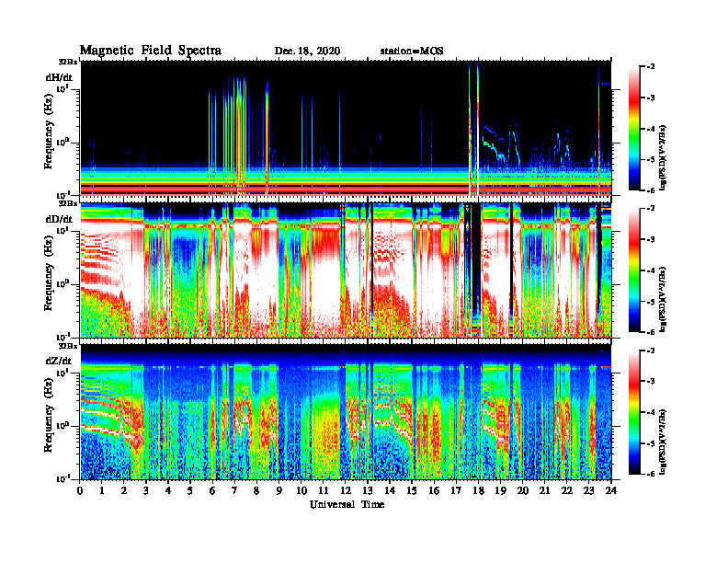This screenshot has width=728, height=563.
Task: Click hour tick label '3' on time axis
Action: pyautogui.click(x=147, y=491)
